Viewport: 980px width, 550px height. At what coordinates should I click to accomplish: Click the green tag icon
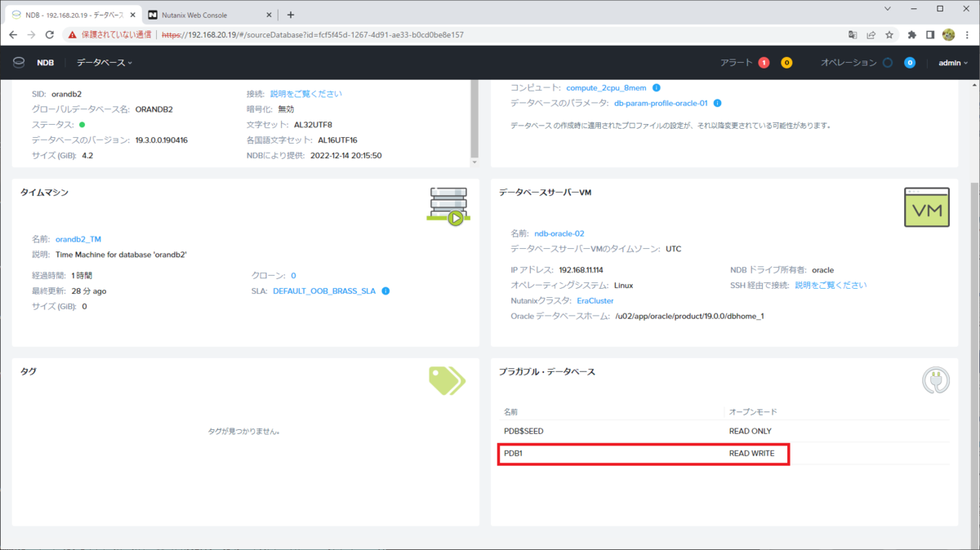click(x=447, y=381)
